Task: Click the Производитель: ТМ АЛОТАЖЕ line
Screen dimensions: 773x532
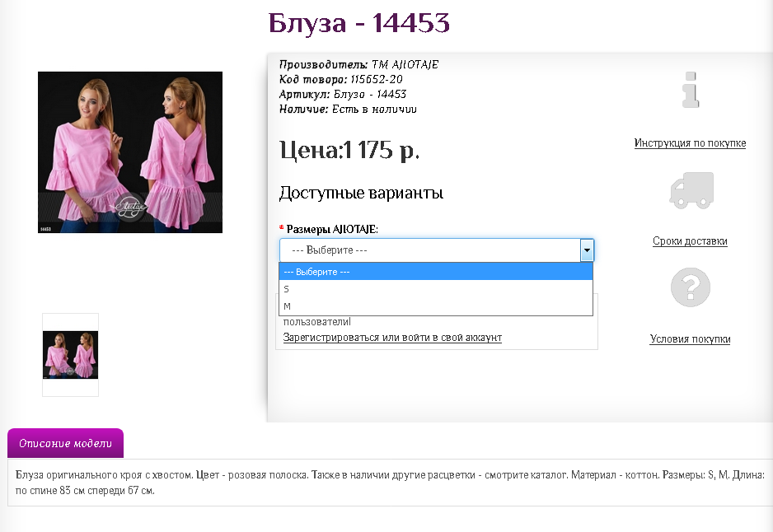Action: pos(359,64)
